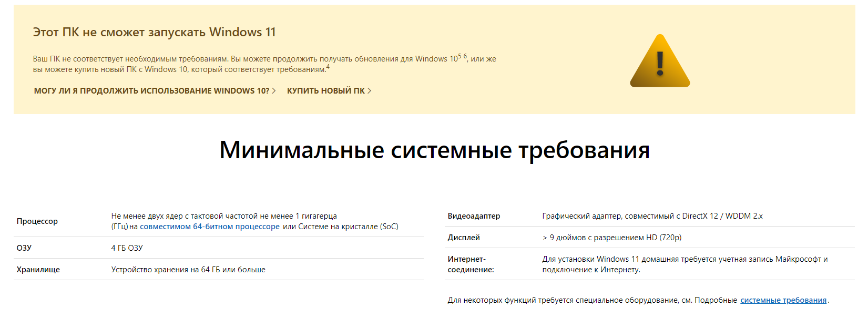
Task: Select the 'Процессор' row label
Action: [37, 221]
